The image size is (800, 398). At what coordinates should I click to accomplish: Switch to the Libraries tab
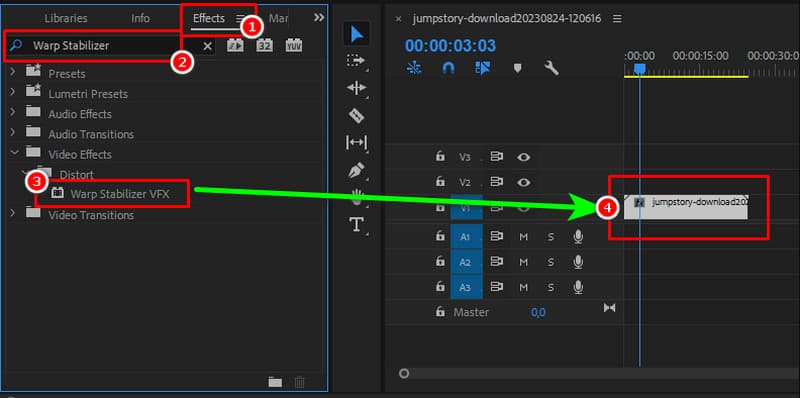point(66,18)
